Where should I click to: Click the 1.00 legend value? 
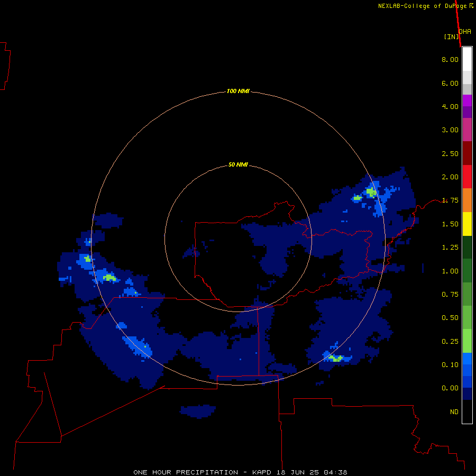pyautogui.click(x=450, y=271)
